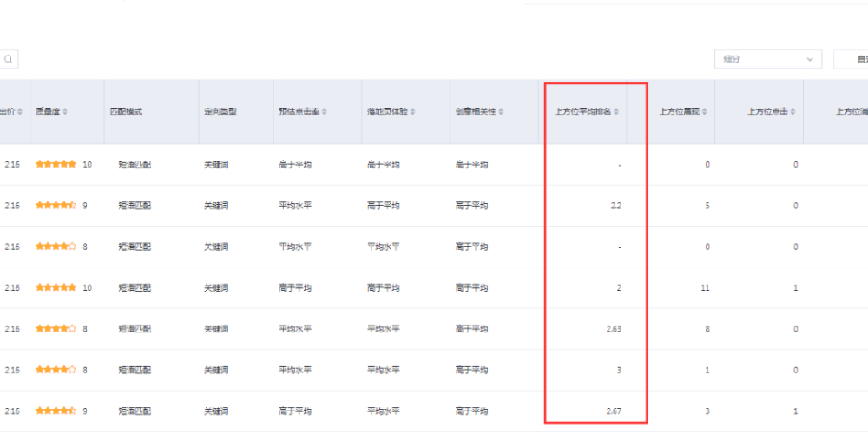Screen dimensions: 868x441
Task: Click the sort icon beside 出价
Action: coord(19,112)
